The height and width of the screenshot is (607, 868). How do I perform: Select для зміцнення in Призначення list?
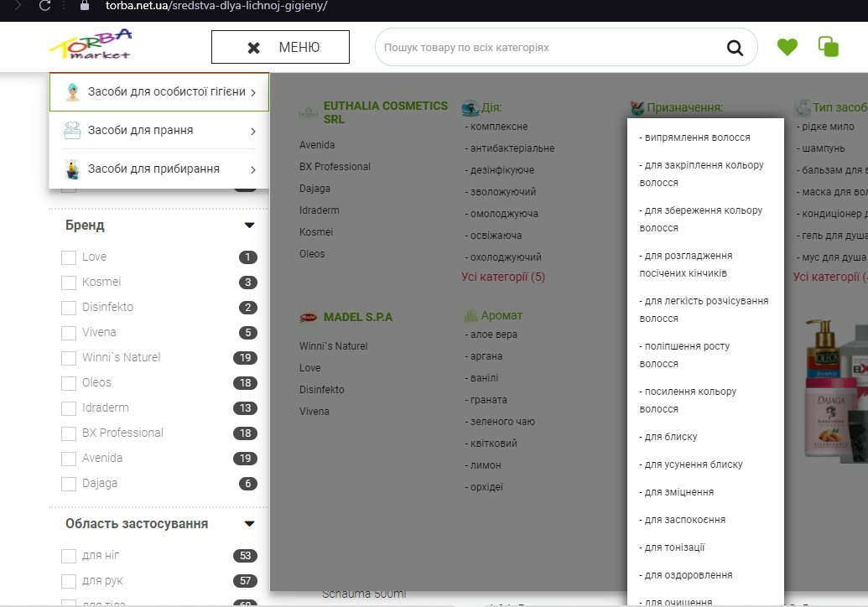pos(677,492)
